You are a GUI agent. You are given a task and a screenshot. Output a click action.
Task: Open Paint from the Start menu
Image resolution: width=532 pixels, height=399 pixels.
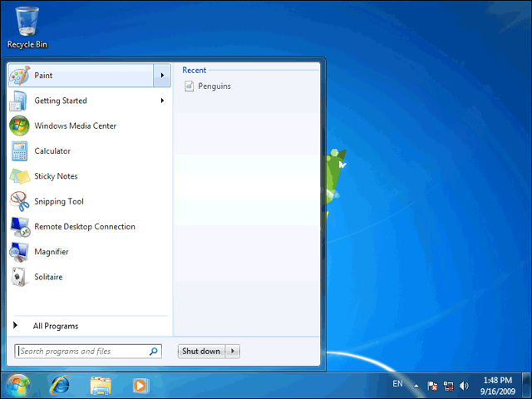click(81, 76)
